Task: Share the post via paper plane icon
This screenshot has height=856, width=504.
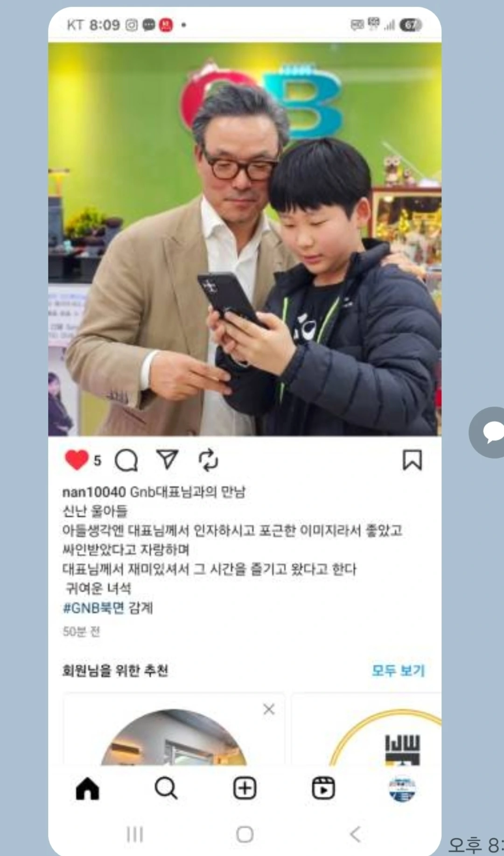Action: tap(167, 459)
